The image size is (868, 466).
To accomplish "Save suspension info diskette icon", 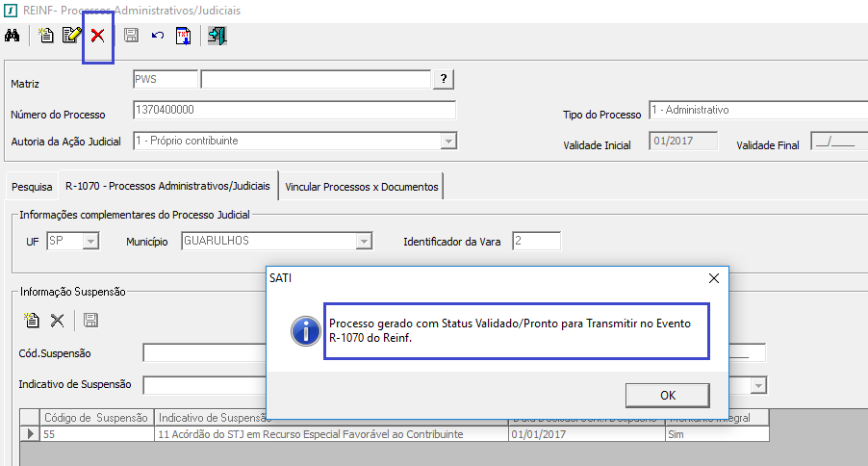I will (x=90, y=320).
